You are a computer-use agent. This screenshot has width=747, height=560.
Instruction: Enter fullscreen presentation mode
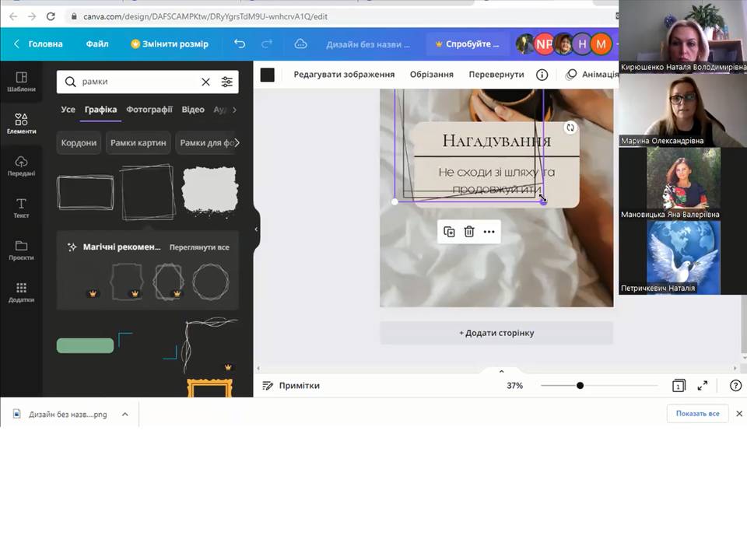point(703,386)
